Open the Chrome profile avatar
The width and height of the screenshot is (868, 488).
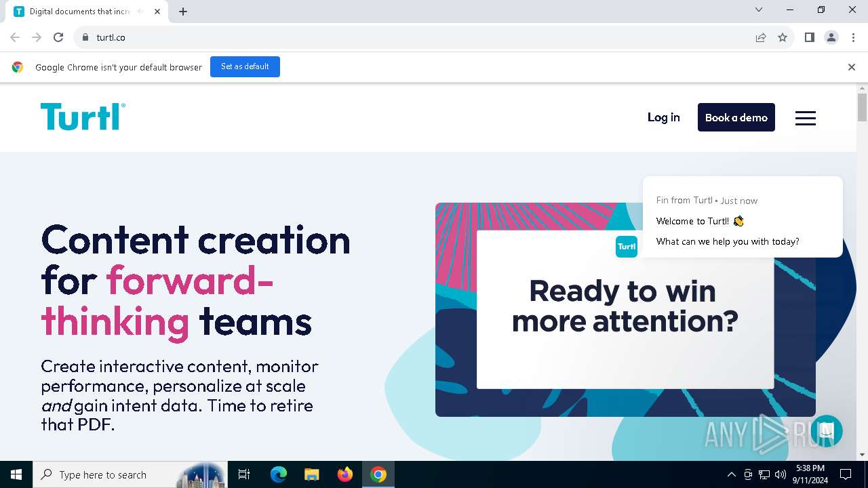pos(831,37)
